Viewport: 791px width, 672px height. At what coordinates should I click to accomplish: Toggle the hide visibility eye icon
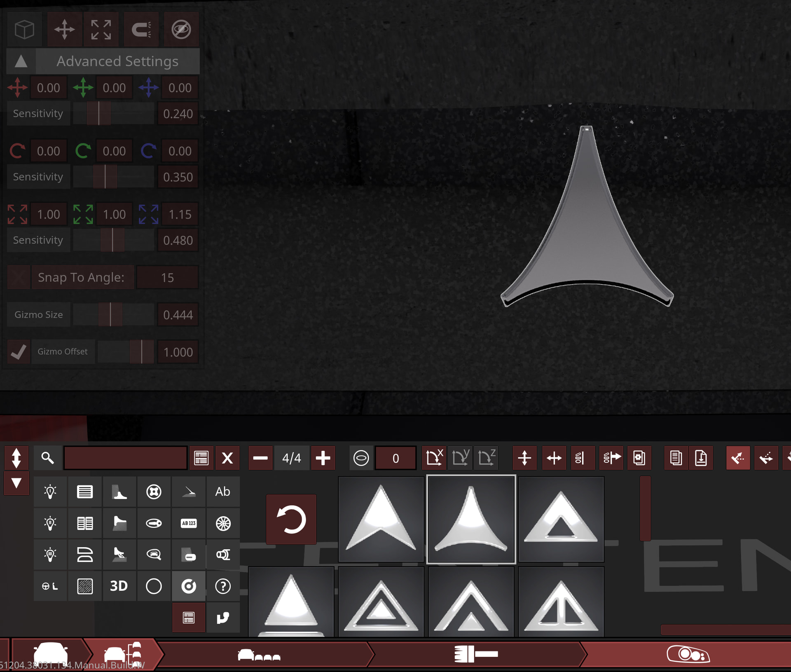(181, 30)
